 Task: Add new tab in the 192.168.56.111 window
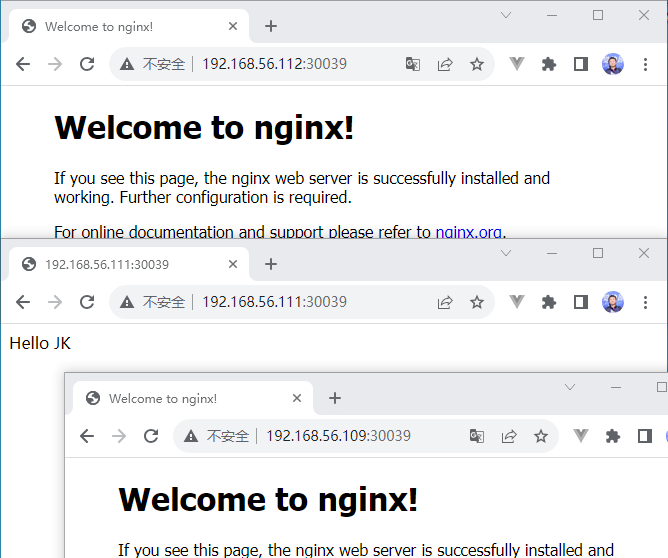[271, 265]
